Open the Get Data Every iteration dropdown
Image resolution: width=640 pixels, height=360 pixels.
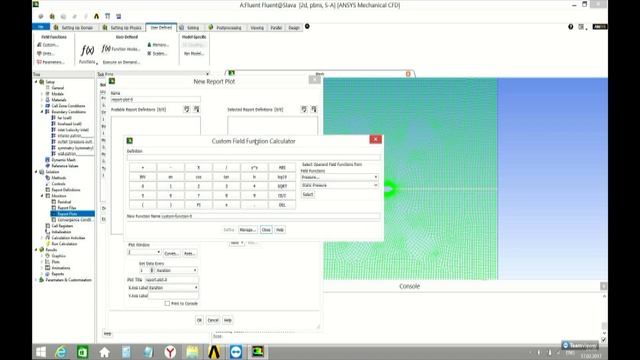176,270
